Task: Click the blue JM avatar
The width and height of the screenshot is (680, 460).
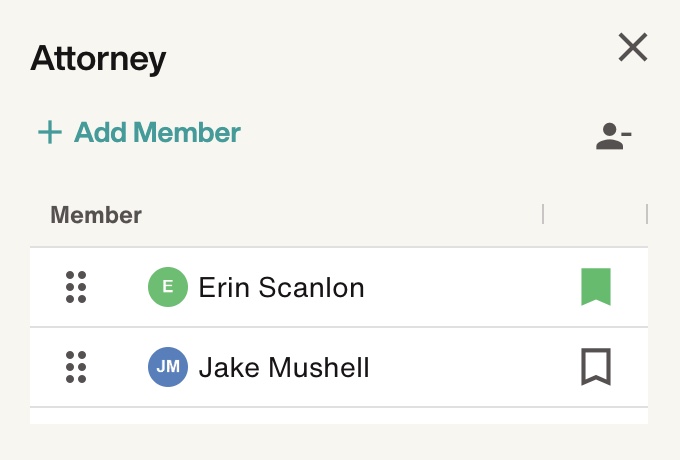Action: coord(168,367)
